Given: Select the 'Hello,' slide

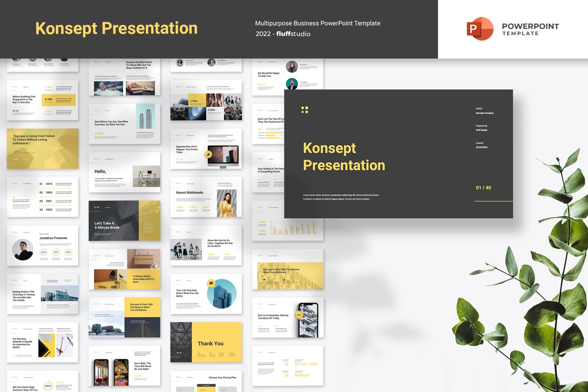Looking at the screenshot, I should coord(124,172).
